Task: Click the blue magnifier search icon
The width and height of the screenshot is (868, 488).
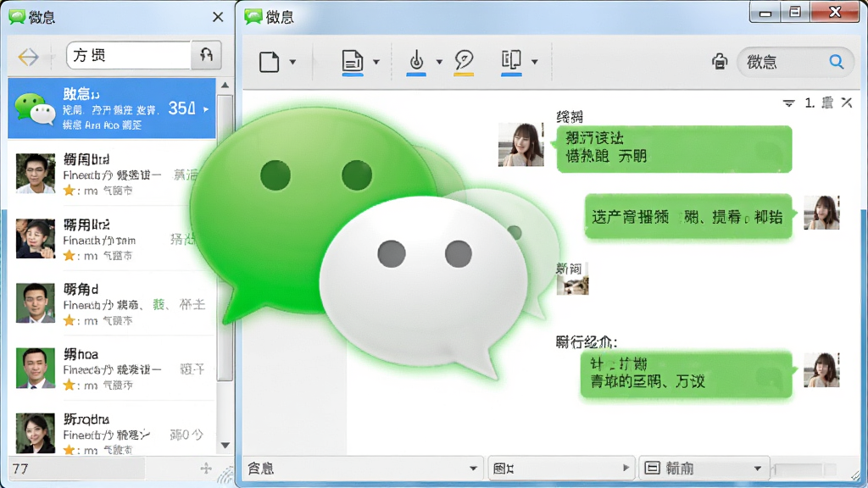Action: click(x=837, y=61)
